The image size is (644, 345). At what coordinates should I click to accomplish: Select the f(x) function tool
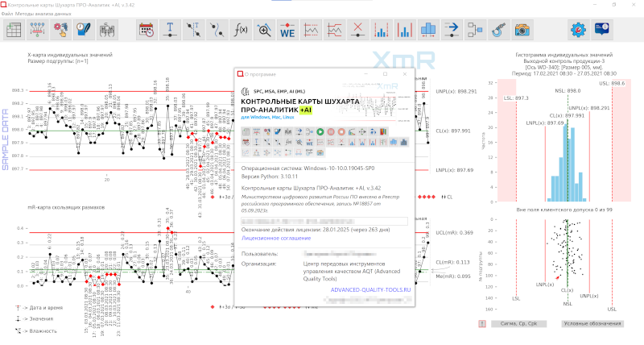coord(240,31)
